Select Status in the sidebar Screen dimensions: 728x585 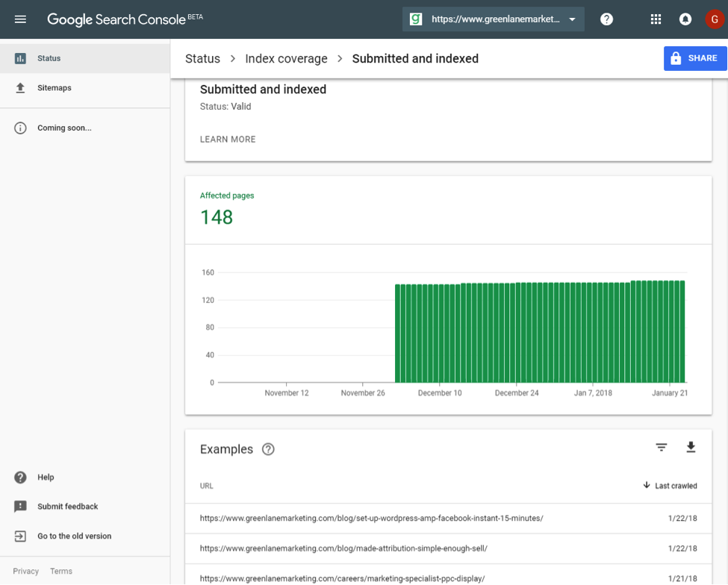click(85, 58)
